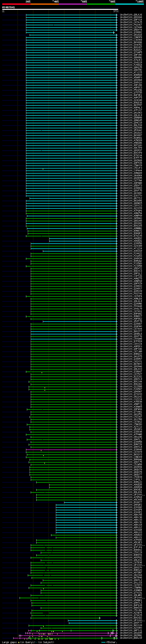Click the UniRef100_Q06H34 label
Screen dimensions: 146x644
tap(131, 258)
